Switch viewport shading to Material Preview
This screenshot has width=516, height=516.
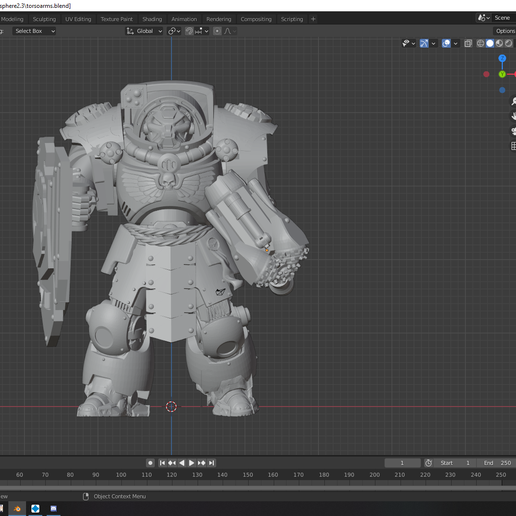[499, 43]
